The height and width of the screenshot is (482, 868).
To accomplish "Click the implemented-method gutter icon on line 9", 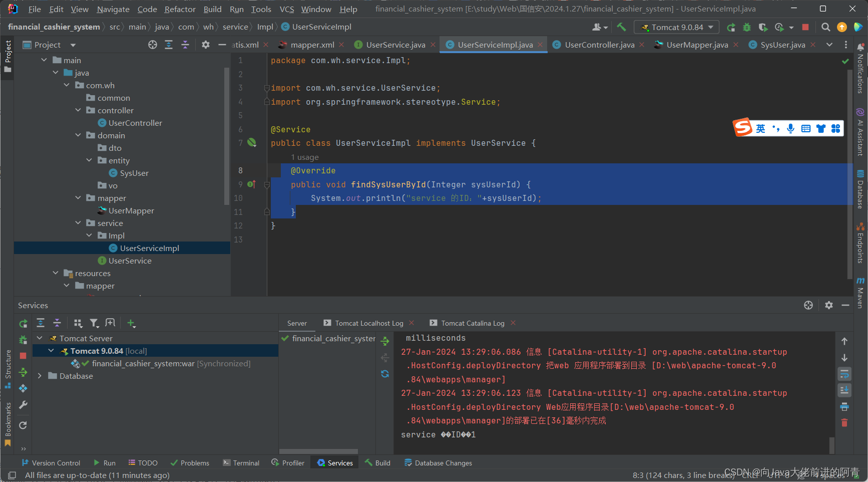I will pos(251,184).
